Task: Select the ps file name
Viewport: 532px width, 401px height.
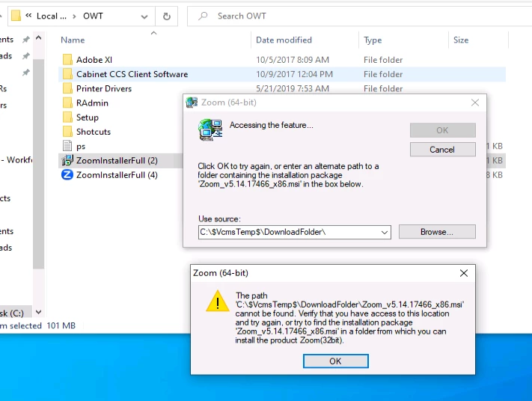Action: [81, 147]
